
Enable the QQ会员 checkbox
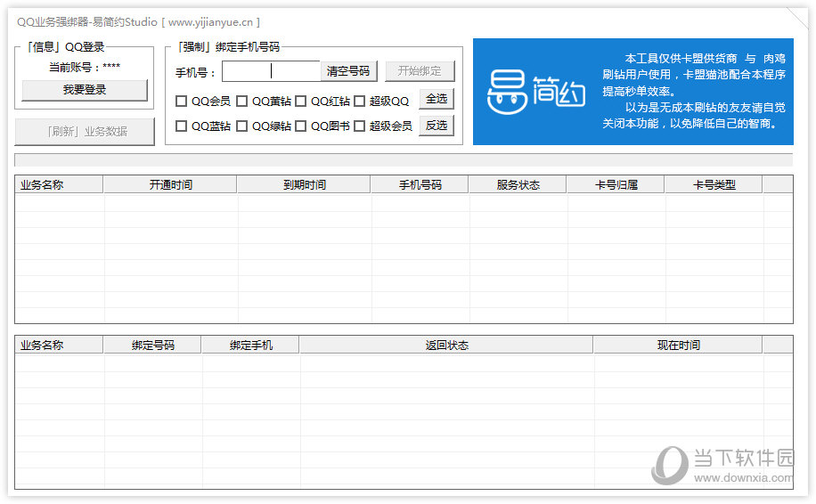182,102
